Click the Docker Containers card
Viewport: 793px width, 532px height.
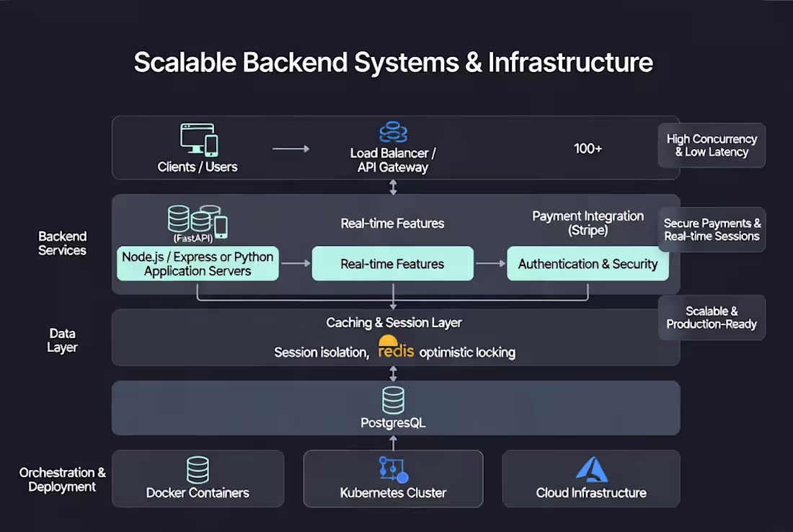coord(198,479)
